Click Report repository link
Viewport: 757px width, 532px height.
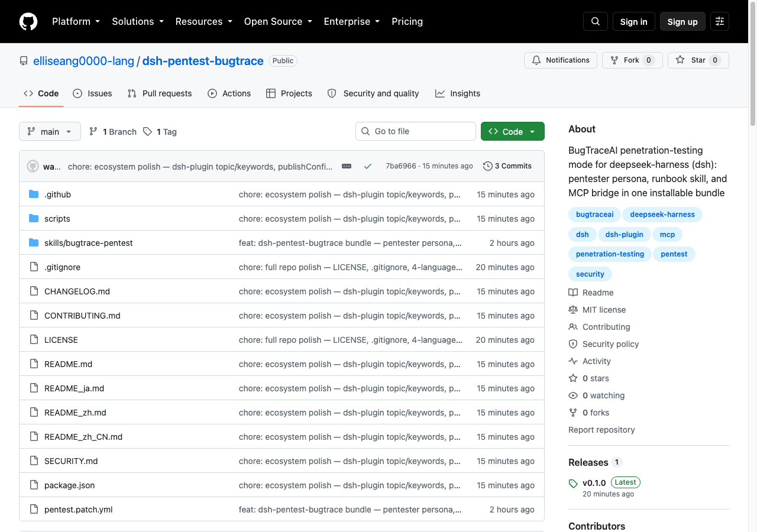click(601, 430)
